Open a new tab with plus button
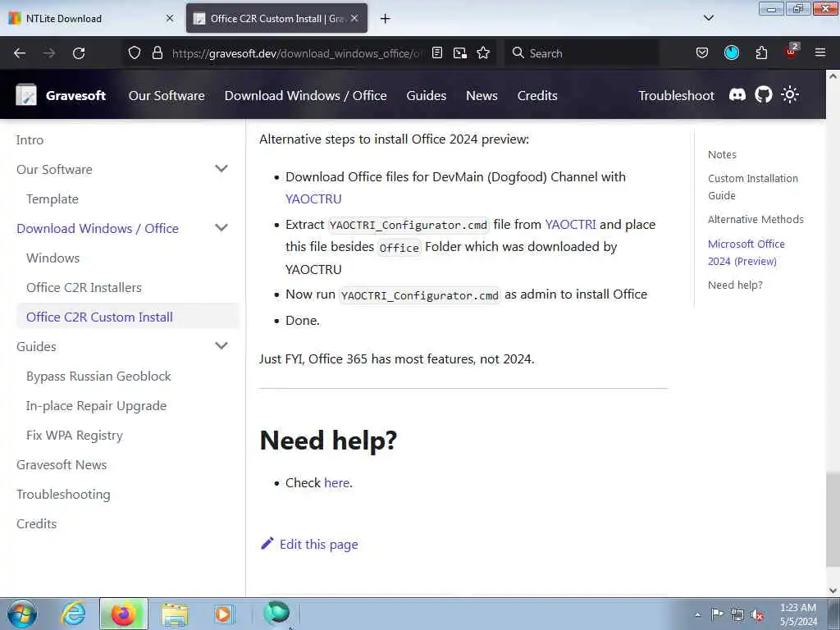Image resolution: width=840 pixels, height=630 pixels. tap(386, 19)
